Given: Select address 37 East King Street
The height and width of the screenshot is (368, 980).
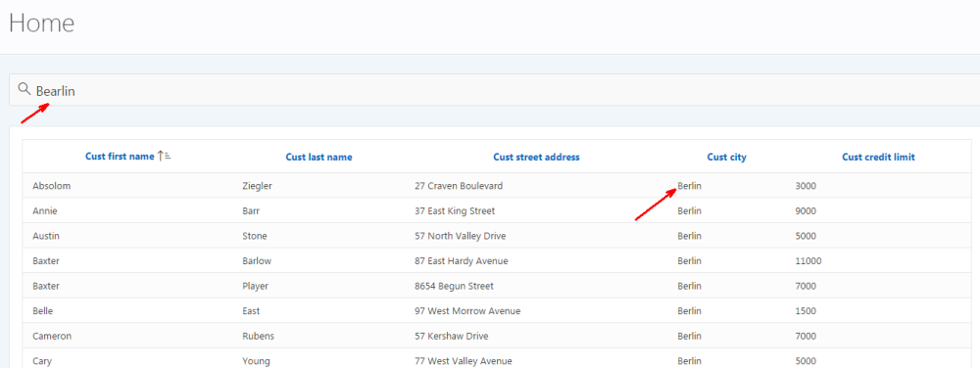Looking at the screenshot, I should pyautogui.click(x=455, y=210).
